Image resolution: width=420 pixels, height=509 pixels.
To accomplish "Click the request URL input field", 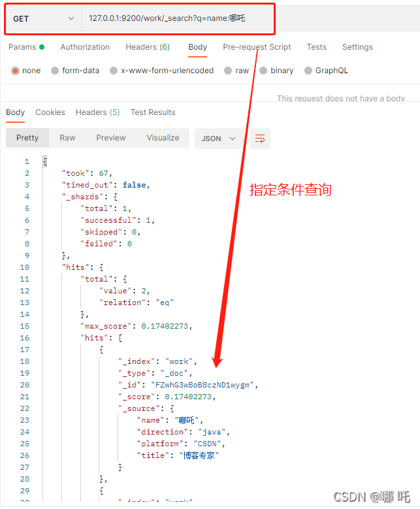I will (x=178, y=18).
